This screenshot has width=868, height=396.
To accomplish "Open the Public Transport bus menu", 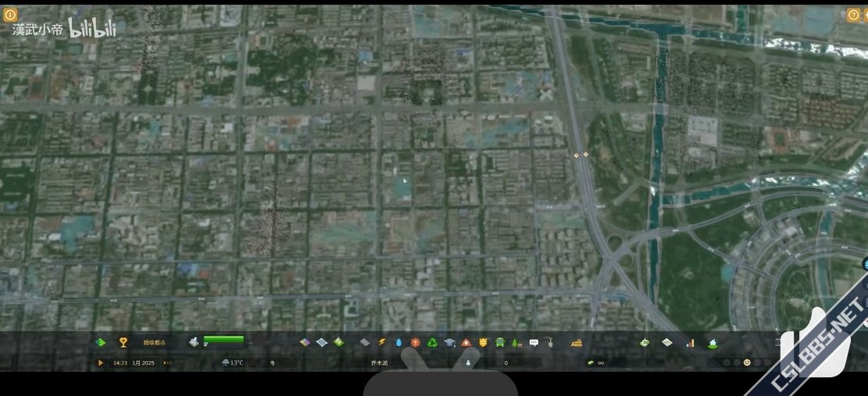I will point(500,342).
